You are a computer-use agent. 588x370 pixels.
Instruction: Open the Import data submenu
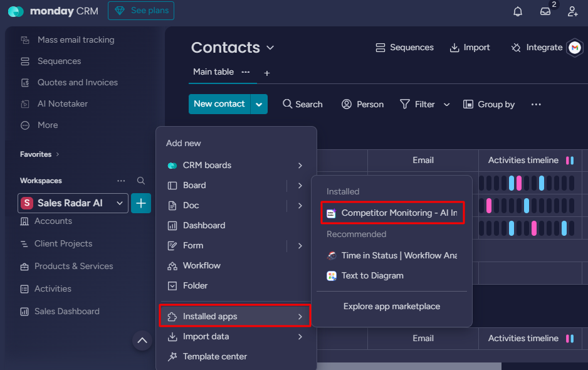(x=235, y=337)
